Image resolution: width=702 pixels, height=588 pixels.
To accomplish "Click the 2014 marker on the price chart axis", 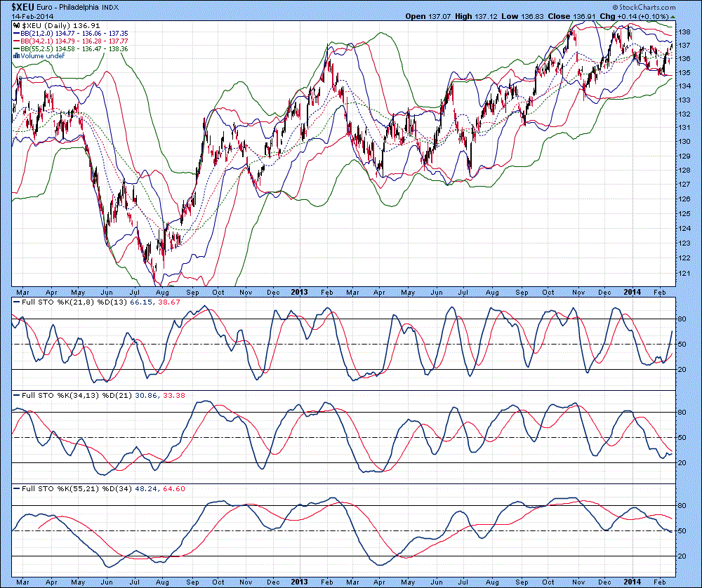I will (x=635, y=291).
